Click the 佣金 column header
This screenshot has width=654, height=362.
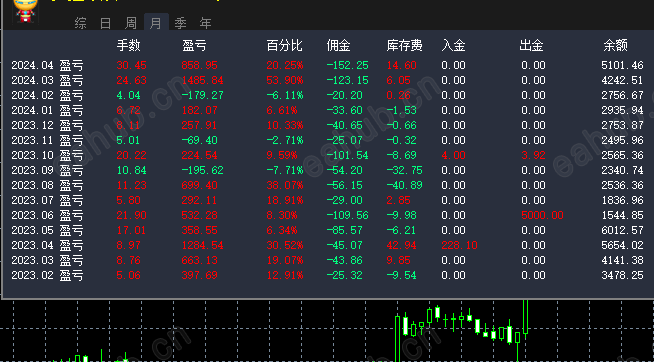click(x=338, y=45)
